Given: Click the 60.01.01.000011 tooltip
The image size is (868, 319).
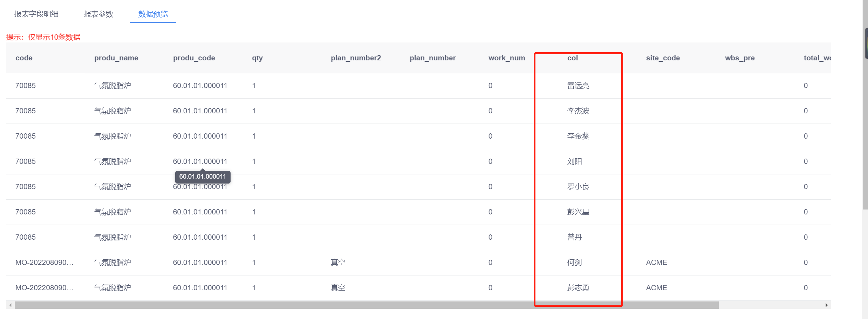Looking at the screenshot, I should (203, 177).
